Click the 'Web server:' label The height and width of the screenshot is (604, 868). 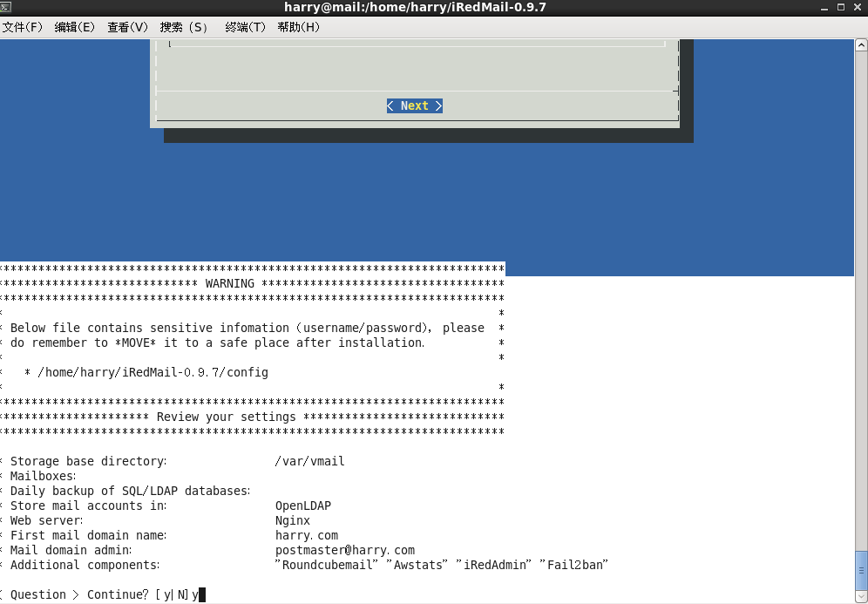point(46,521)
